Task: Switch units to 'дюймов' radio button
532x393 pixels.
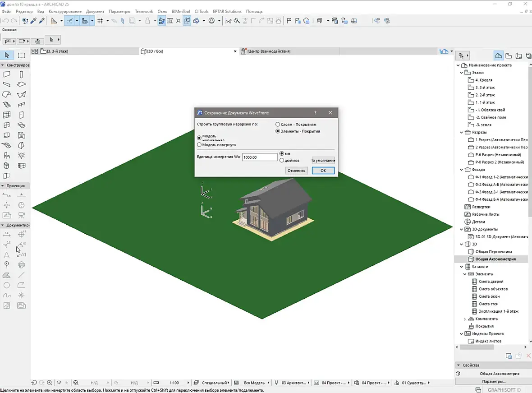Action: pos(282,160)
